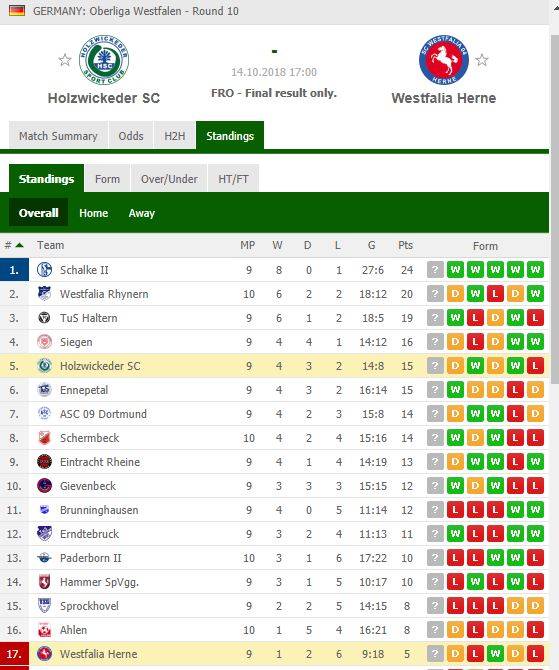Open the ASC 09 Dortmund team link
The image size is (559, 670).
tap(103, 414)
